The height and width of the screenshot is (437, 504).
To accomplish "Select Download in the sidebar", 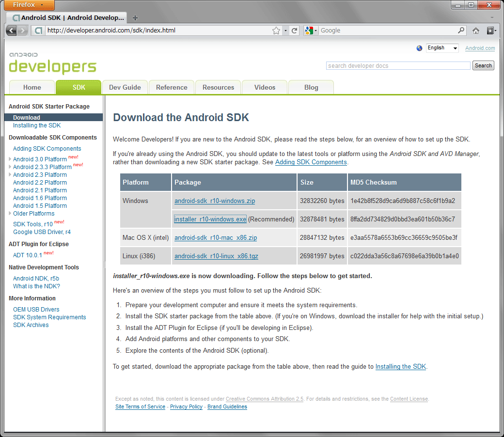I will pyautogui.click(x=53, y=117).
